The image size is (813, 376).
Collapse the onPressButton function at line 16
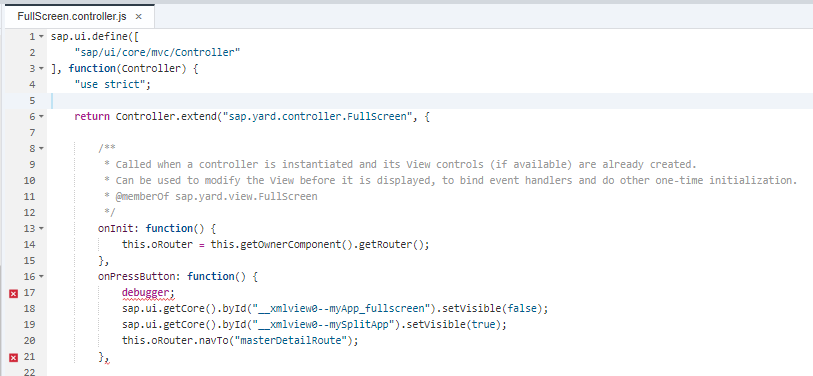(x=41, y=276)
